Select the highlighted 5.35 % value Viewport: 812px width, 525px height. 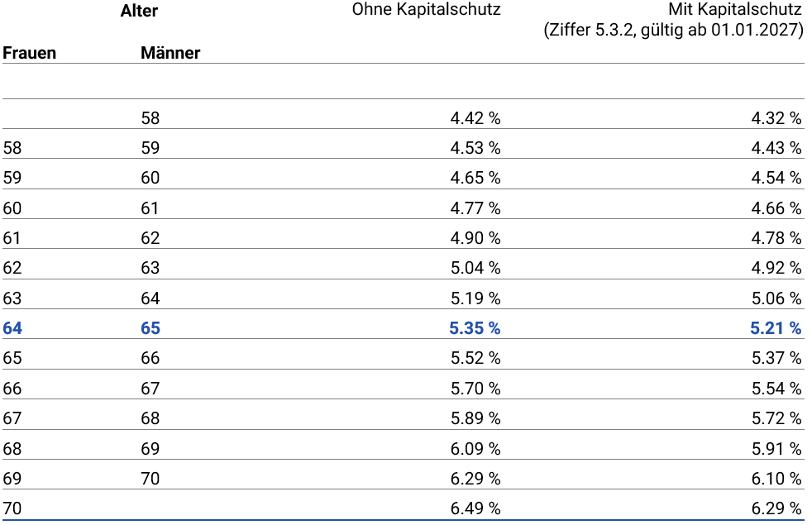coord(475,328)
